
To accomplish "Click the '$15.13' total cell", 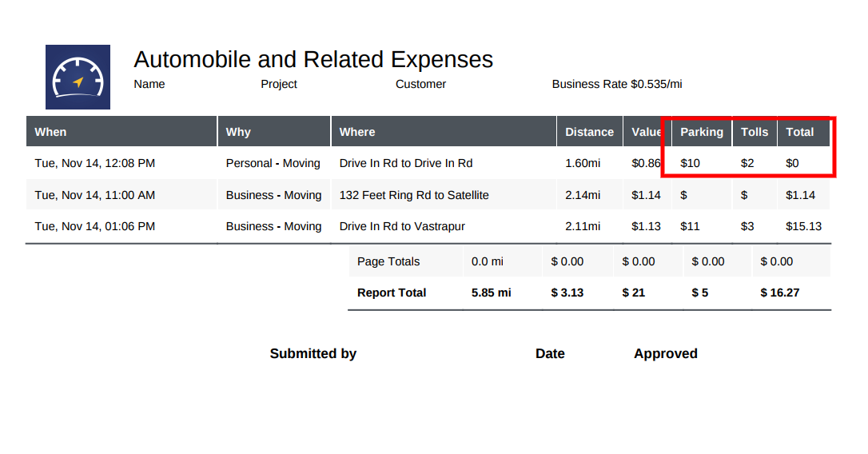I will [x=804, y=226].
